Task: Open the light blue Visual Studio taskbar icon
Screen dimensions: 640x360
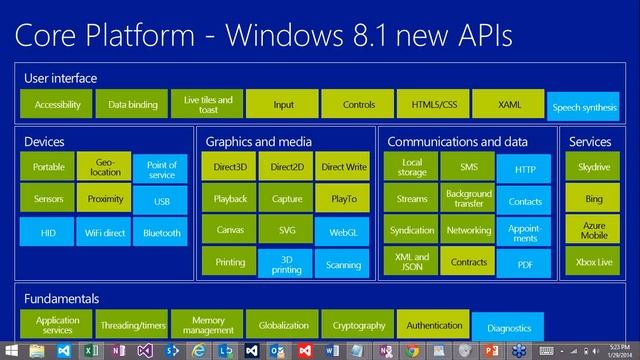Action: click(64, 351)
